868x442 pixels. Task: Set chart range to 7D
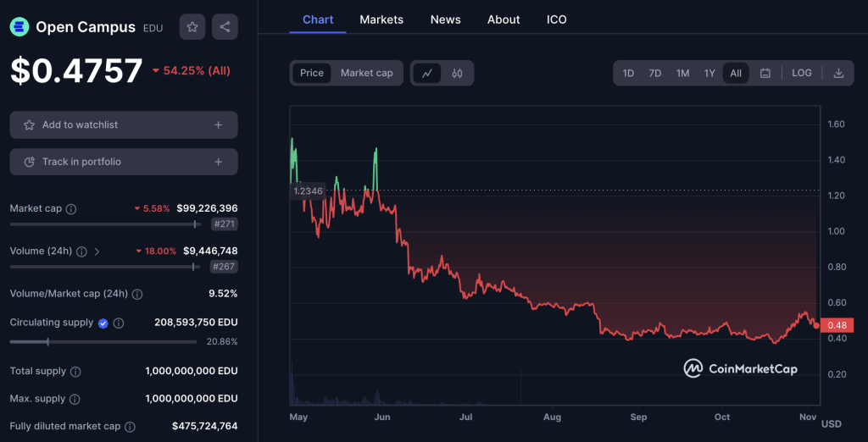655,73
